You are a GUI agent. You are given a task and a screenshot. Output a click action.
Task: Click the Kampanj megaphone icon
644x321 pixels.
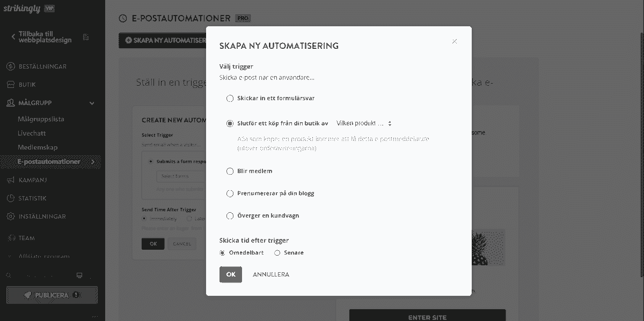(10, 180)
